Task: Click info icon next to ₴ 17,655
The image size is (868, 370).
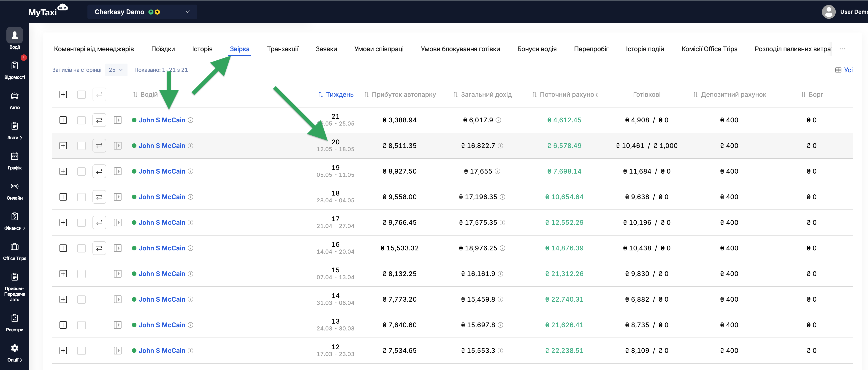Action: pyautogui.click(x=497, y=171)
